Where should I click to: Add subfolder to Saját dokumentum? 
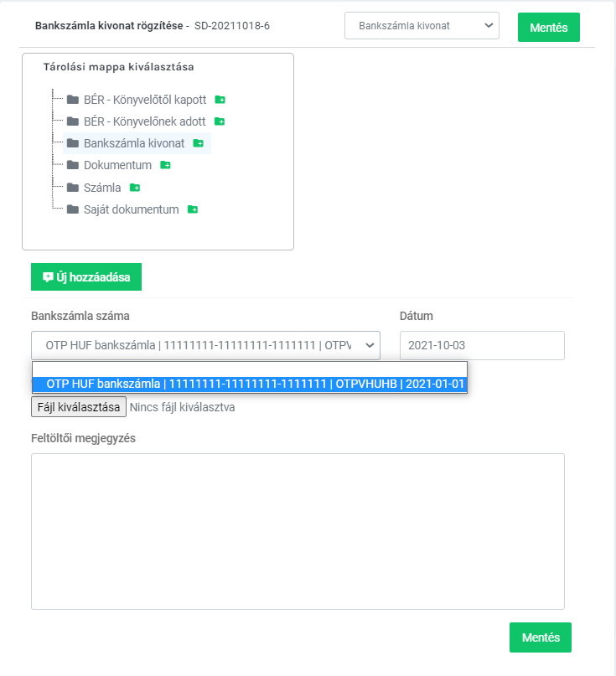pyautogui.click(x=193, y=209)
